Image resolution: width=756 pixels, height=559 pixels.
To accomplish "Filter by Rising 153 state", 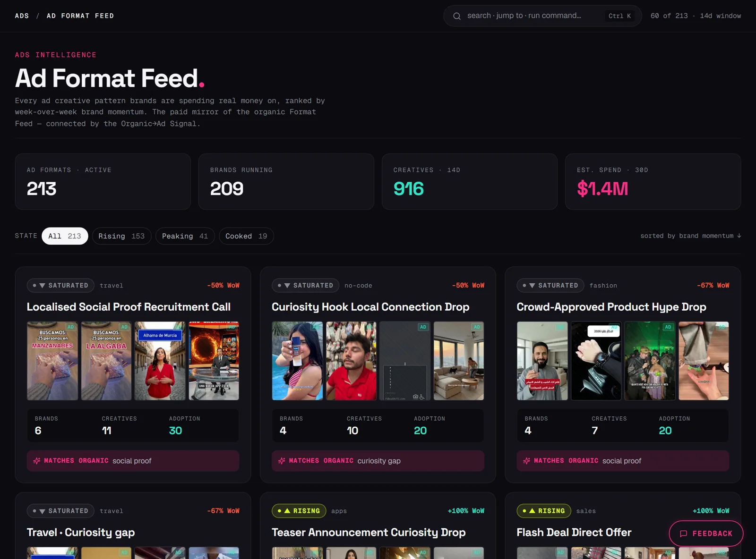I will coord(121,236).
